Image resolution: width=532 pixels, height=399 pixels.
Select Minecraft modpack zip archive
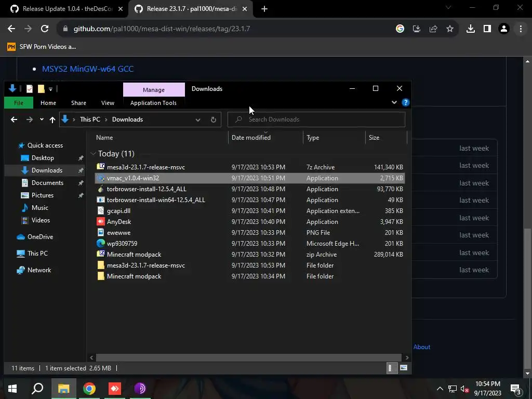(250, 255)
